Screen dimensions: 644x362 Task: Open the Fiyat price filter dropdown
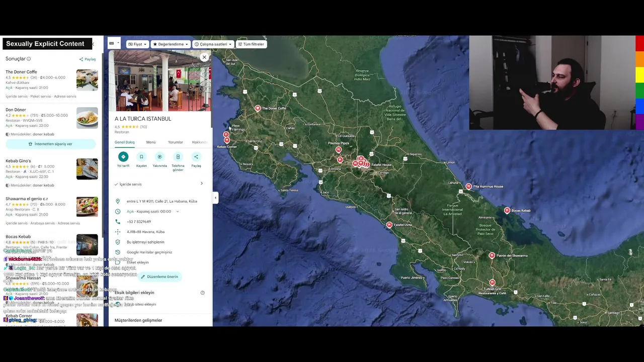(x=137, y=44)
